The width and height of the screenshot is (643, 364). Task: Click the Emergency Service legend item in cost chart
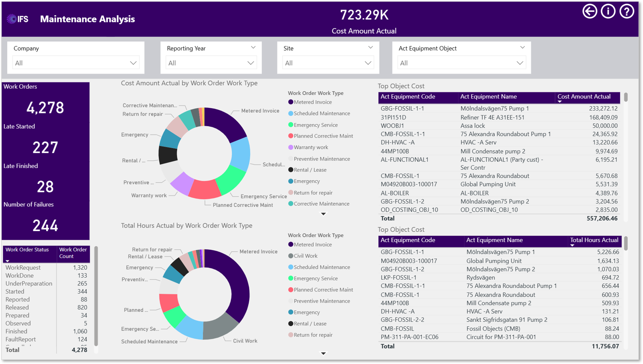[313, 125]
